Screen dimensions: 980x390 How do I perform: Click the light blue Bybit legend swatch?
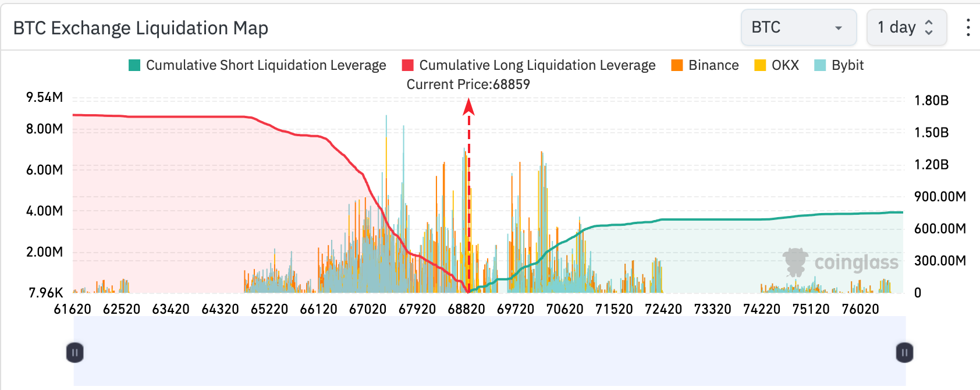click(820, 65)
